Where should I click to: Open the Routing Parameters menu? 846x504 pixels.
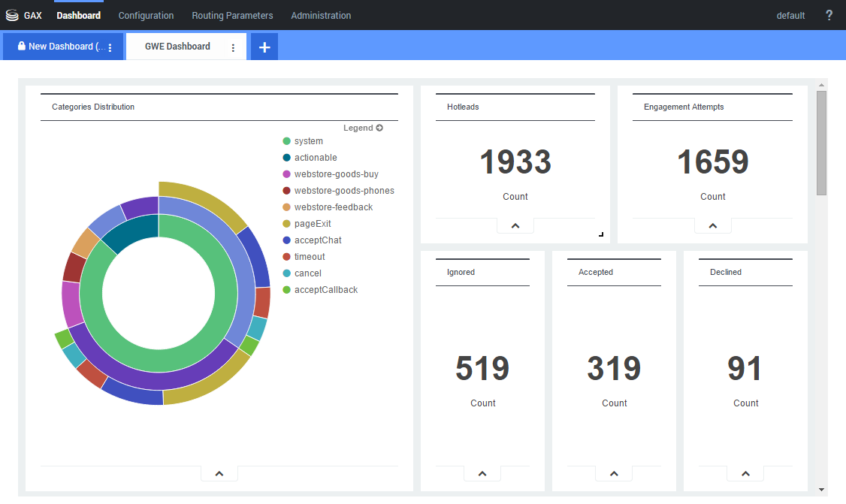pos(232,15)
